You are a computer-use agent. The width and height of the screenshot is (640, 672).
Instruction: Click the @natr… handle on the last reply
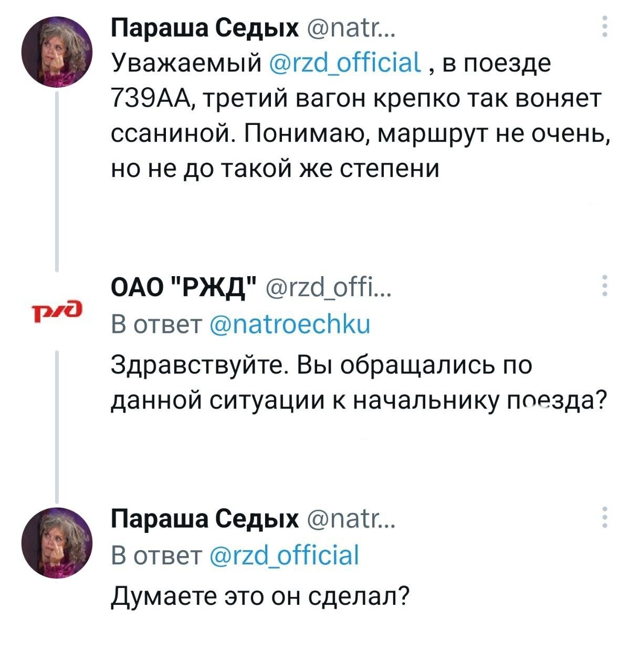point(346,519)
